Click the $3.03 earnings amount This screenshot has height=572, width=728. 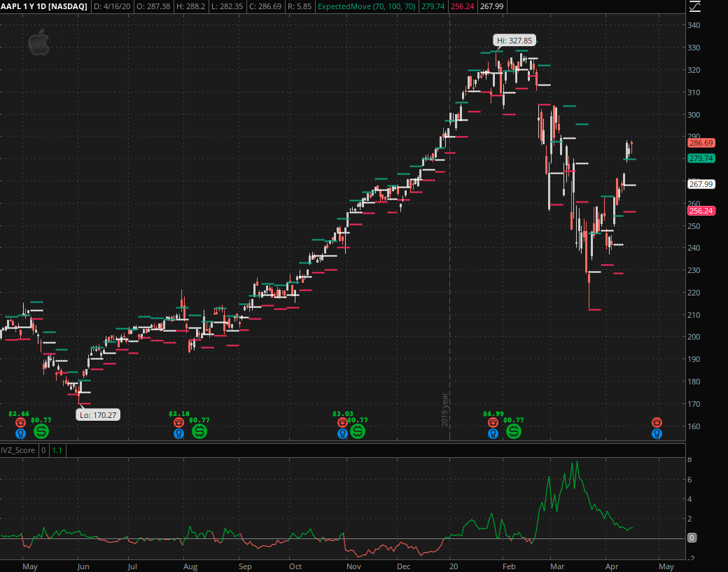point(343,414)
